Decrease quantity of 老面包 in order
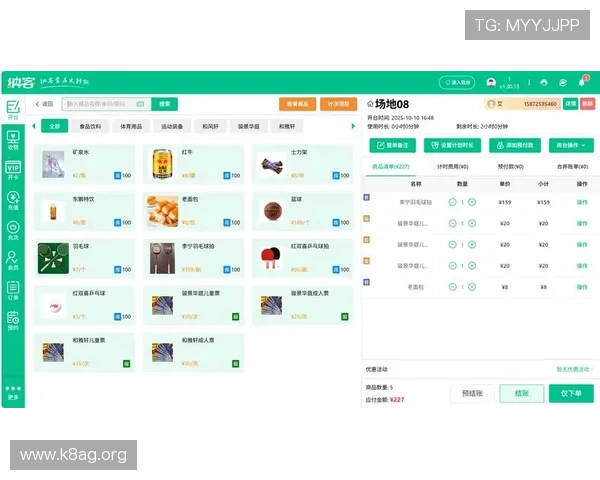 point(452,287)
